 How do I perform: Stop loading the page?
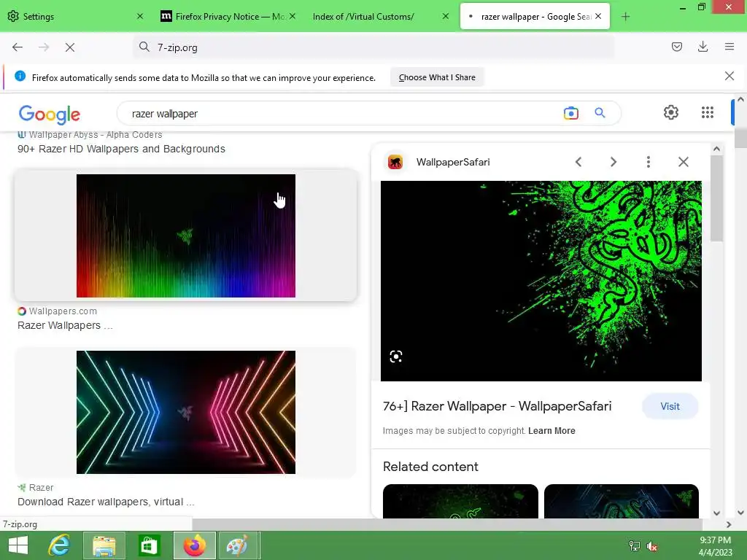click(70, 47)
